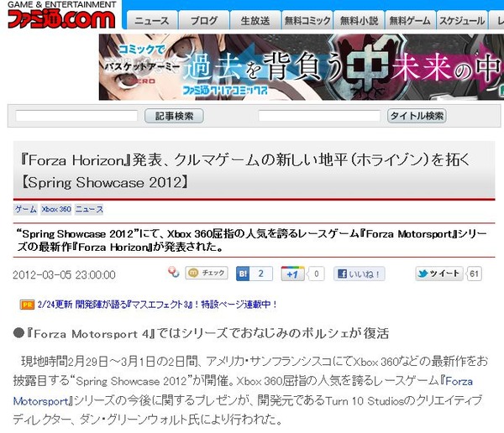Click the mixi チェック button
Image resolution: width=504 pixels, height=433 pixels.
click(x=207, y=273)
